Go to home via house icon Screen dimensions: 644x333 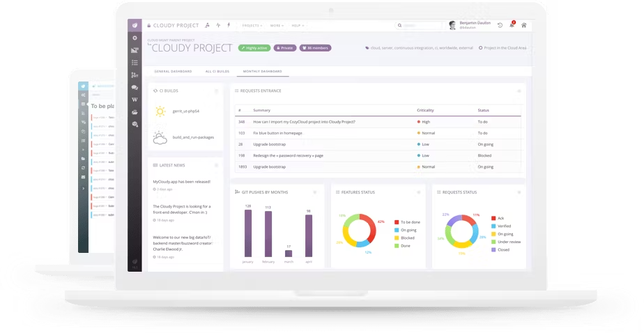(523, 26)
